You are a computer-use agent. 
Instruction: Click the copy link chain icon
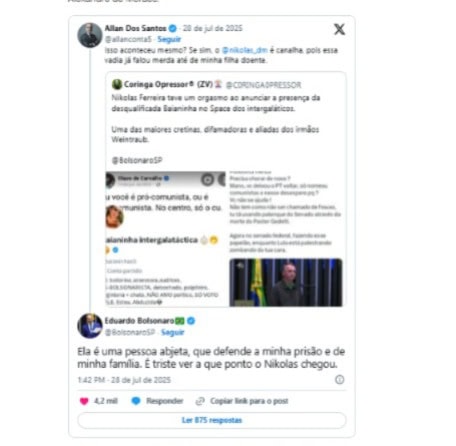tap(200, 401)
